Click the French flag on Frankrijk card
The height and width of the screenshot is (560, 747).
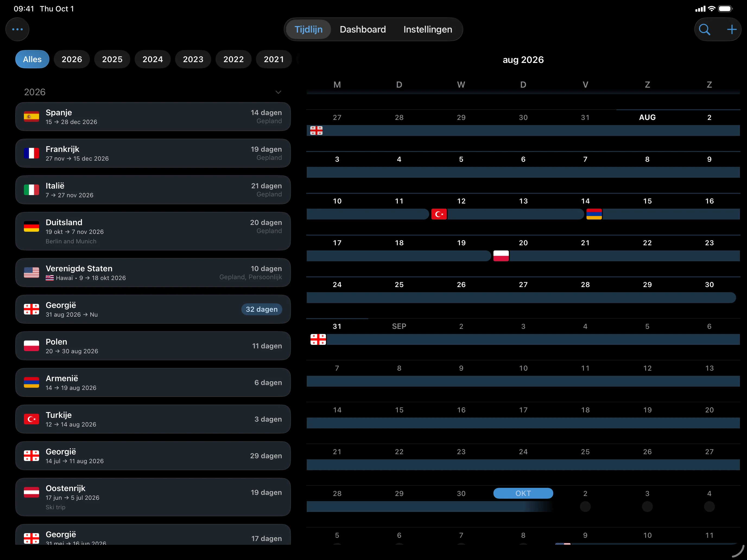(31, 153)
